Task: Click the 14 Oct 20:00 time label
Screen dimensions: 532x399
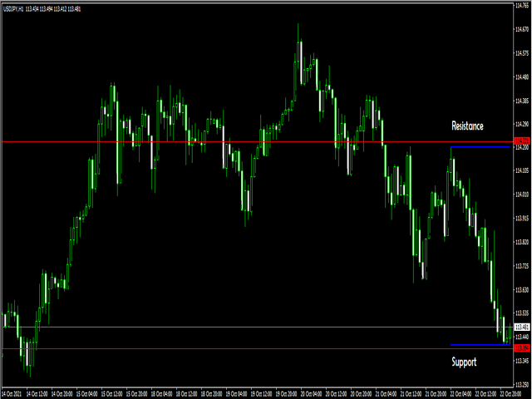Action: pyautogui.click(x=62, y=393)
